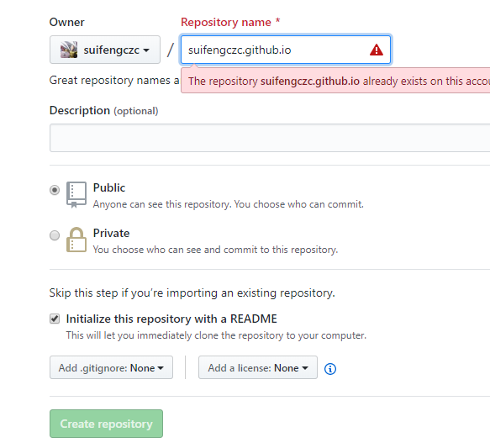The width and height of the screenshot is (490, 448).
Task: Click the repository already exists error message
Action: tap(335, 81)
